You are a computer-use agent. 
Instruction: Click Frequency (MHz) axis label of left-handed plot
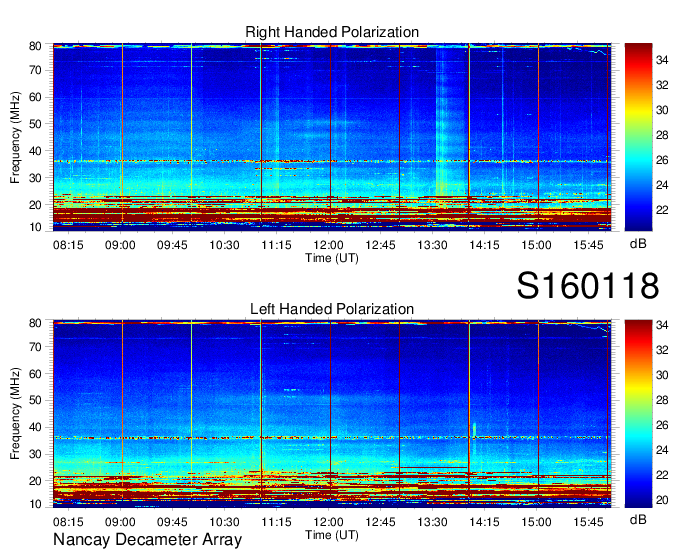click(x=15, y=414)
